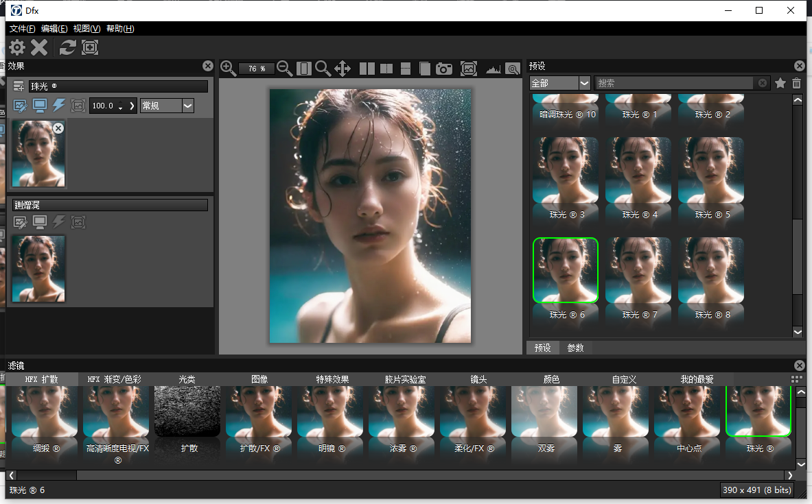This screenshot has height=504, width=812.
Task: Select the HFX 渐变/色彩 filter tab
Action: coord(115,379)
